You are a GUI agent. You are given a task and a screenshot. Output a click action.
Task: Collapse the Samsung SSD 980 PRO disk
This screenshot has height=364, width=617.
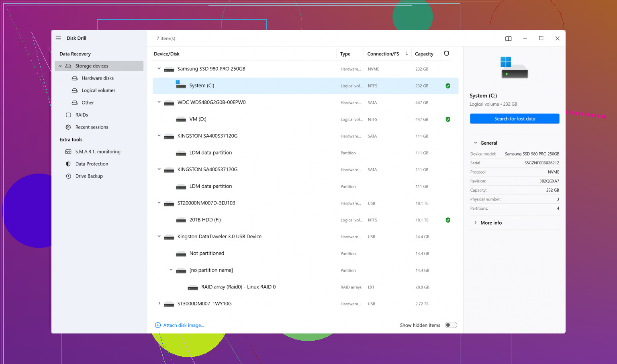(x=159, y=69)
